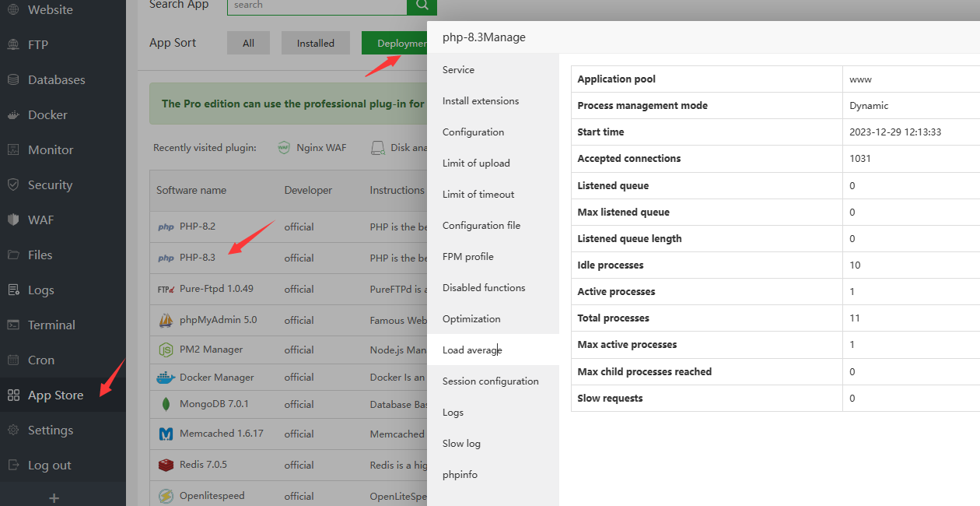Click Redis 7.0.5 software name
Viewport: 980px width, 506px height.
[203, 465]
